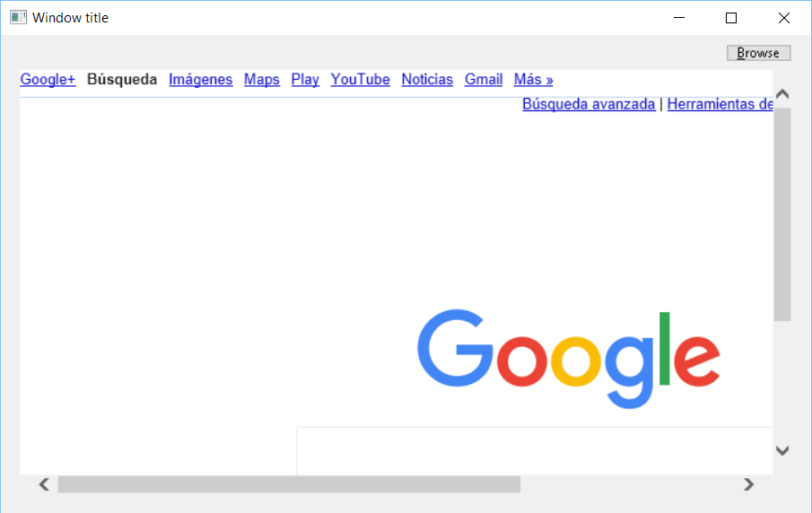Open the Gmail link
Viewport: 812px width, 513px height.
(x=483, y=79)
